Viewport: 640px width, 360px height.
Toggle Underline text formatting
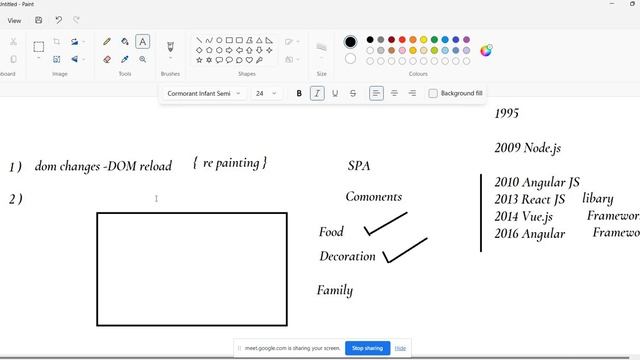click(x=335, y=93)
